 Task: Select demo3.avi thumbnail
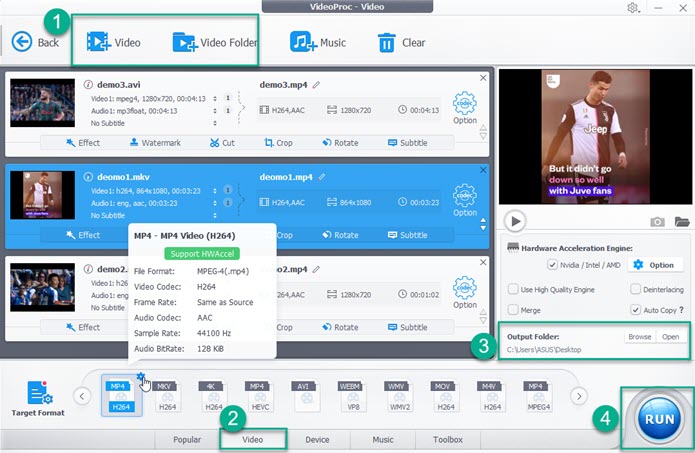click(x=43, y=103)
